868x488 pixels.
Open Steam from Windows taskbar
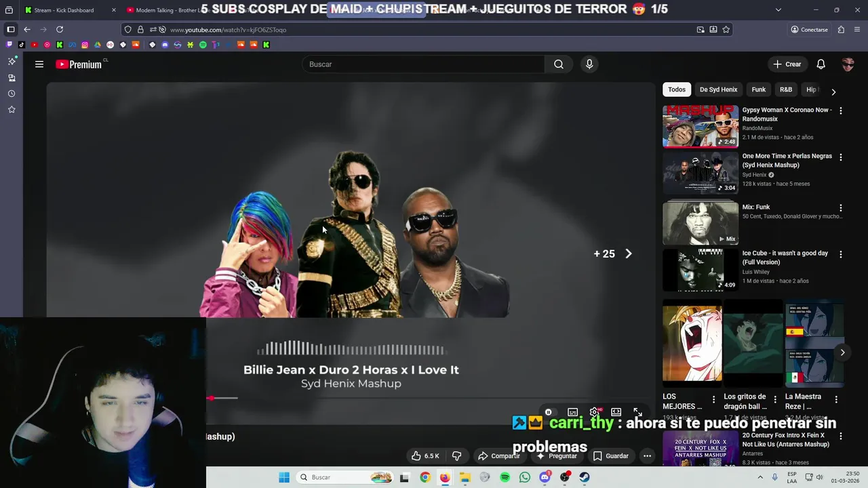584,477
